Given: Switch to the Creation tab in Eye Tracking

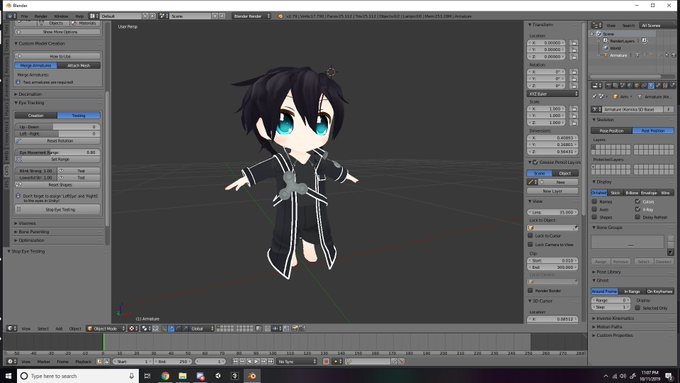Looking at the screenshot, I should pyautogui.click(x=36, y=115).
